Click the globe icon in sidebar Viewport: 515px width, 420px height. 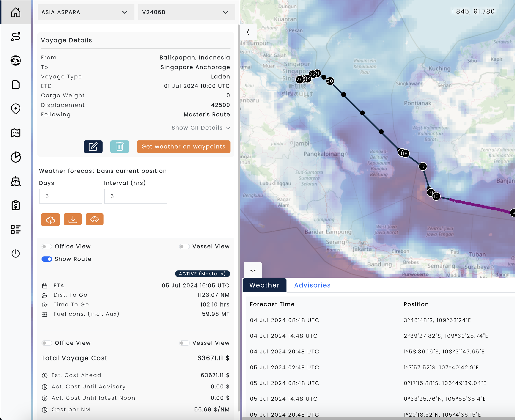pyautogui.click(x=15, y=61)
